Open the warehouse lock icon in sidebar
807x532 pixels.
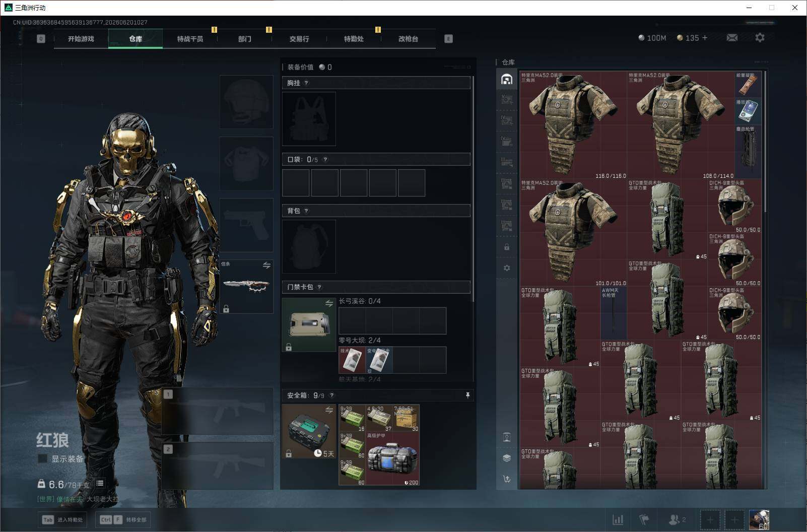pyautogui.click(x=507, y=247)
